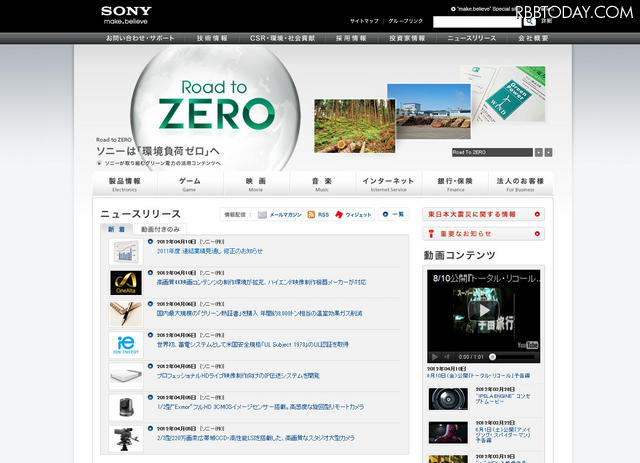Click the next banner arrow button
Image resolution: width=640 pixels, height=463 pixels.
pyautogui.click(x=549, y=152)
